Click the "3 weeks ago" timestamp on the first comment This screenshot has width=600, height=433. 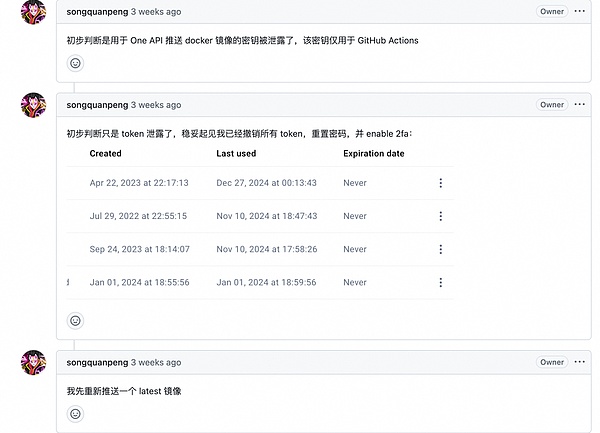pyautogui.click(x=156, y=12)
